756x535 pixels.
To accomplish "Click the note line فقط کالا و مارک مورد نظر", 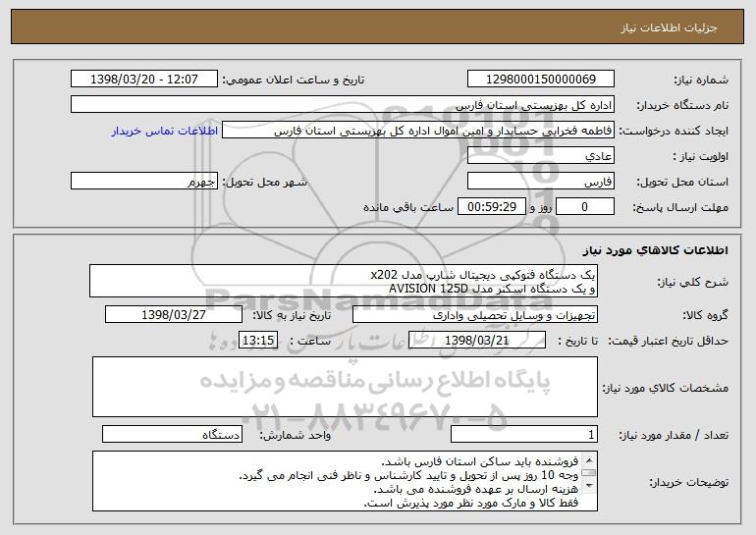I will point(471,504).
